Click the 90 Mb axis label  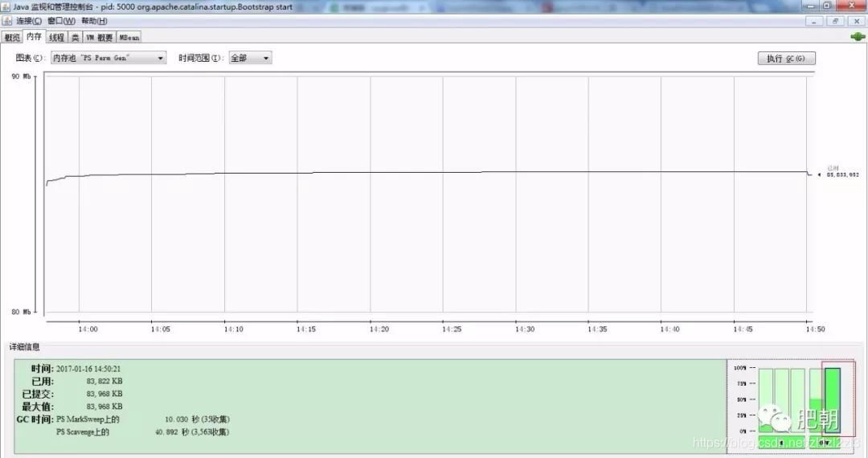coord(21,76)
